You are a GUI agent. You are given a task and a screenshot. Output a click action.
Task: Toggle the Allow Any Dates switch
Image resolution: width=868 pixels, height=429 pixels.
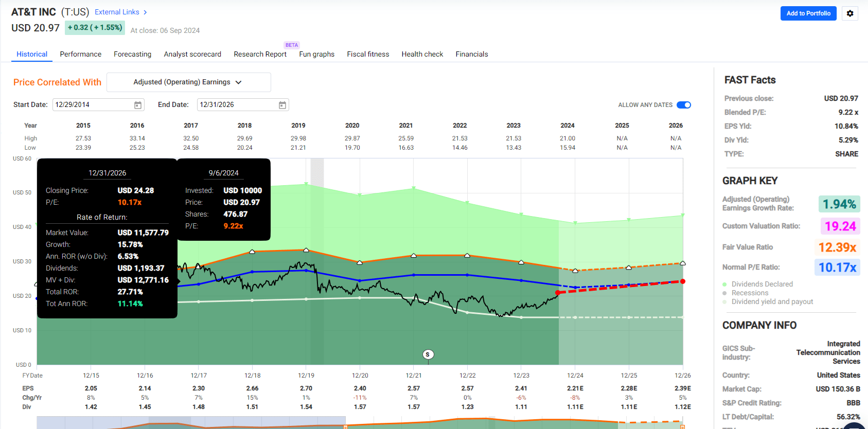point(684,105)
